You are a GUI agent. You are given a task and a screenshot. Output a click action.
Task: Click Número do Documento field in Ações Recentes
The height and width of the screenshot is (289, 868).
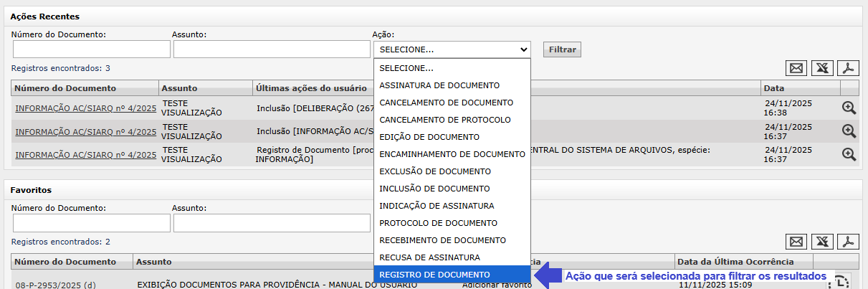click(91, 49)
